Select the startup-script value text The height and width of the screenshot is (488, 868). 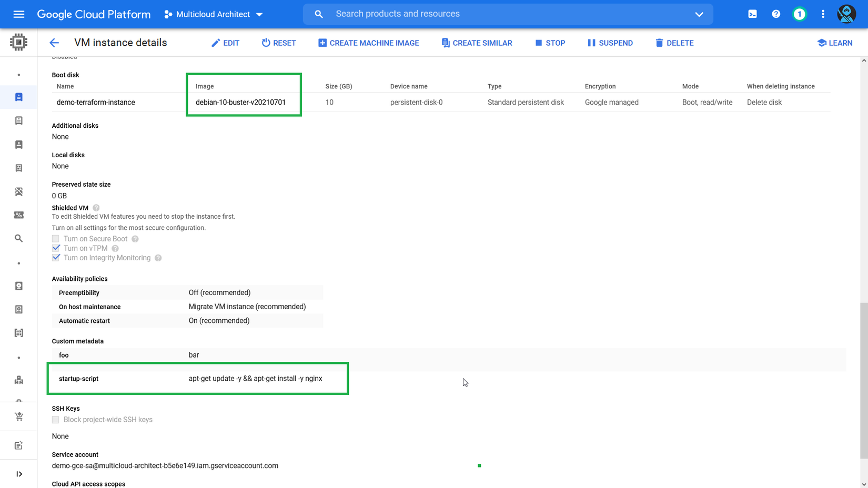click(256, 379)
